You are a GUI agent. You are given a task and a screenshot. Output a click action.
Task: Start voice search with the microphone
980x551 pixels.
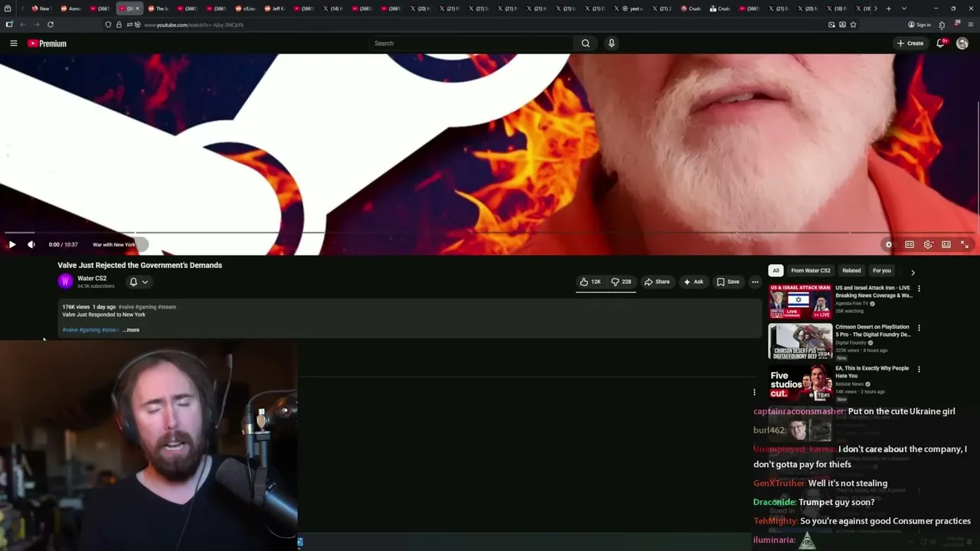[x=611, y=44]
